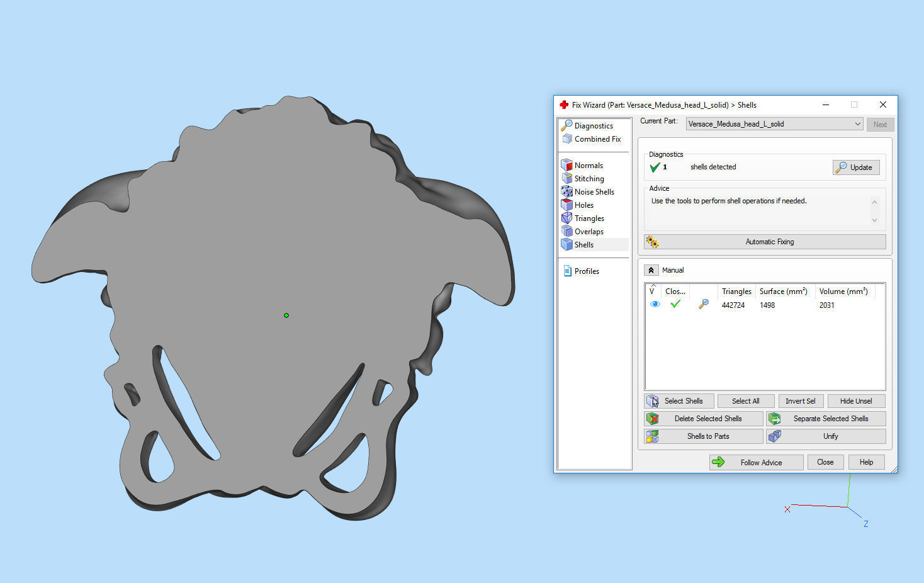Click Separate Selected Shells
This screenshot has height=583, width=924.
point(826,419)
